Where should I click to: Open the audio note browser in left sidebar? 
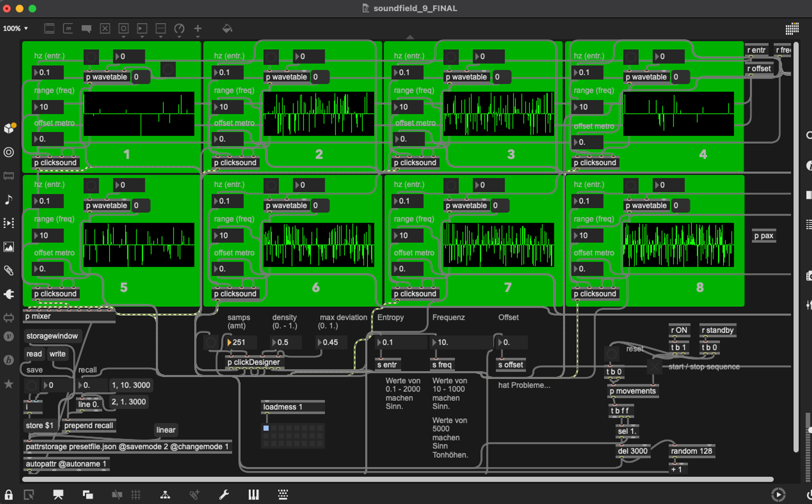point(9,199)
